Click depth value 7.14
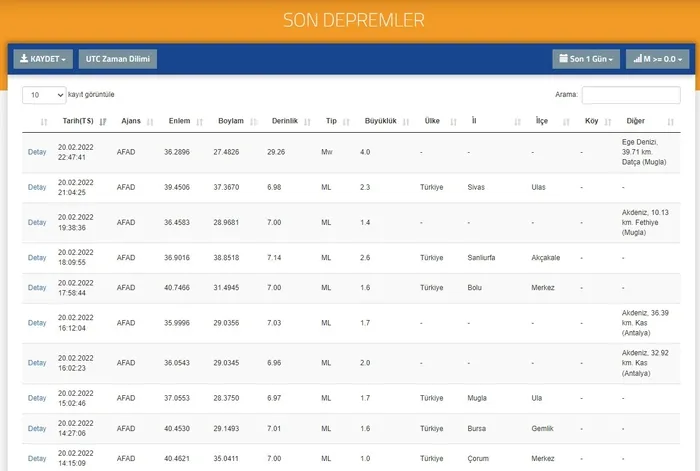 pyautogui.click(x=274, y=258)
